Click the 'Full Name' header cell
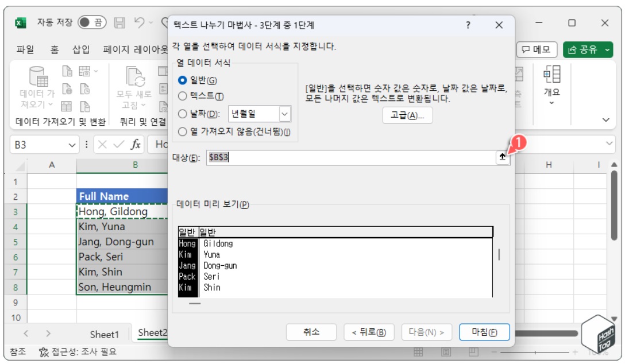625x364 pixels. (122, 196)
